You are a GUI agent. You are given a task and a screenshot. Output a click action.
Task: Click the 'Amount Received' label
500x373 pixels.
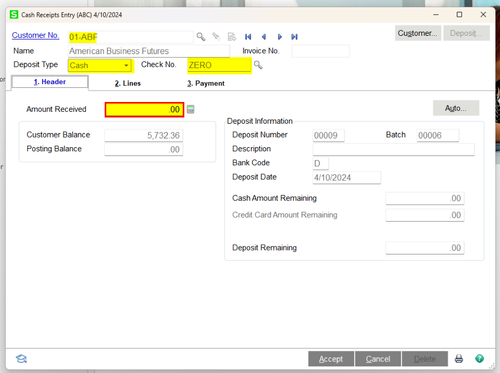56,109
